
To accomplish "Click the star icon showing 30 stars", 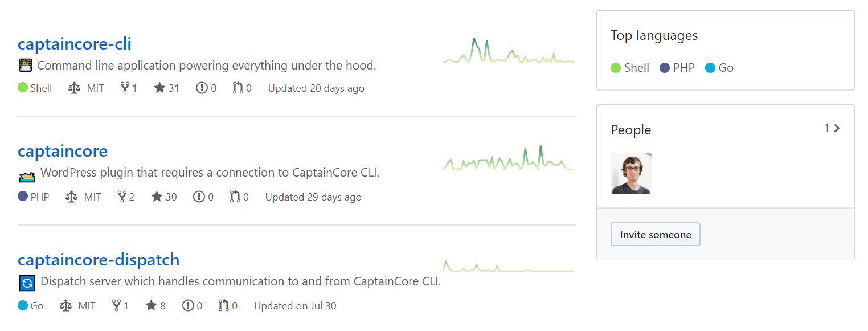I will [x=157, y=197].
